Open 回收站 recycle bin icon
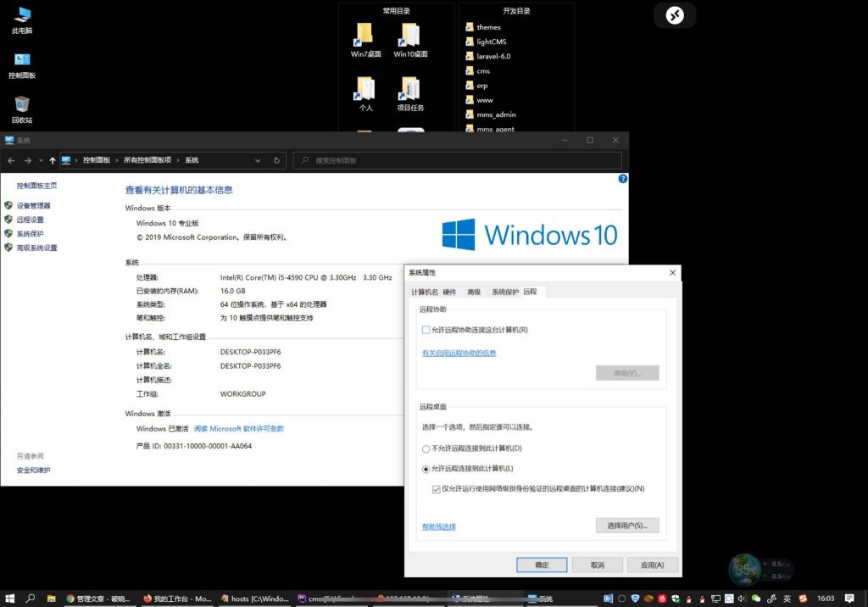Image resolution: width=868 pixels, height=607 pixels. [22, 109]
